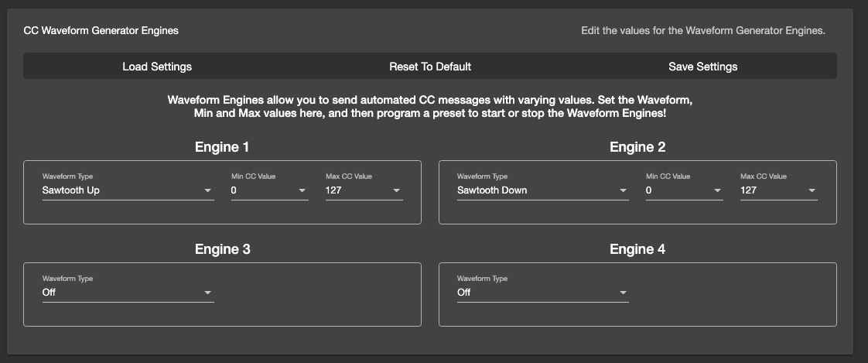Click Engine 3 Waveform Type arrow icon
Screen dimensions: 868x363
coord(207,293)
